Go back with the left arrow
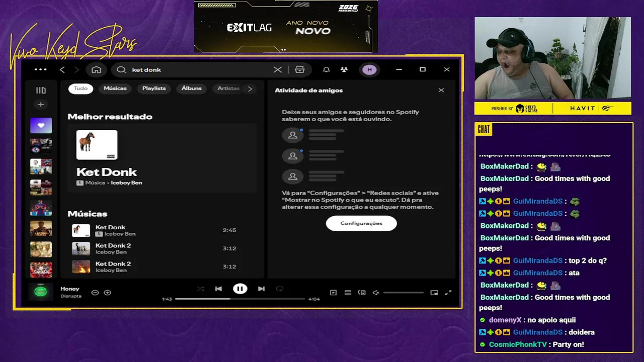The height and width of the screenshot is (362, 644). point(62,70)
